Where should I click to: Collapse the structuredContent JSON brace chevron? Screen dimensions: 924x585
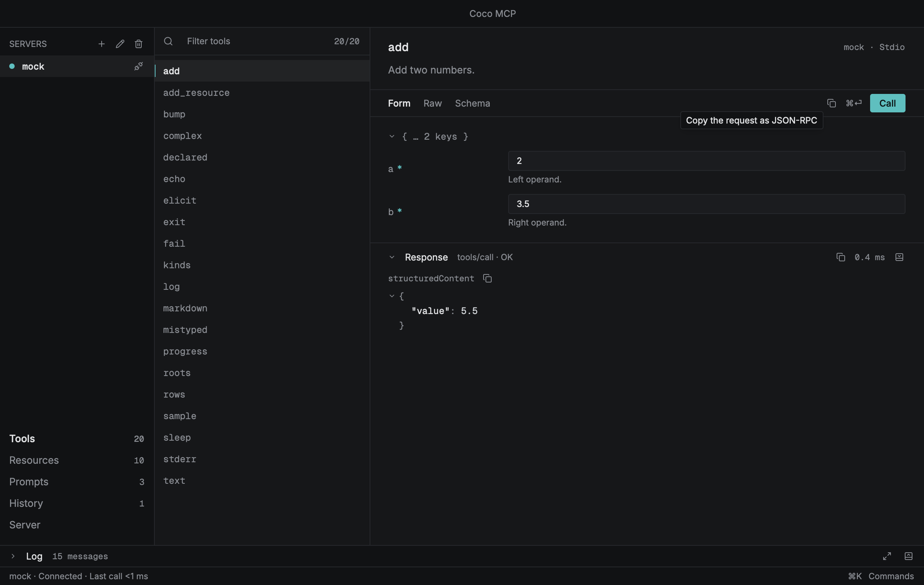pos(392,296)
